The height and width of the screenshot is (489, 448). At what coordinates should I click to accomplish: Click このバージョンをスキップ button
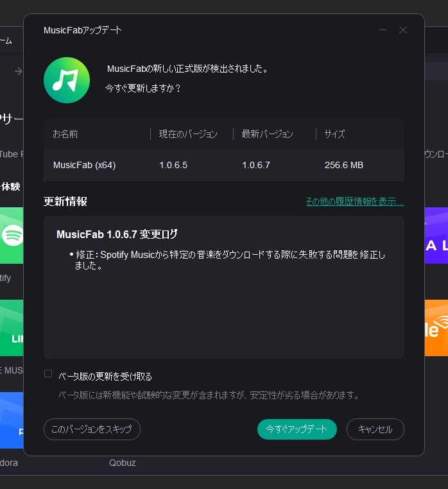92,429
